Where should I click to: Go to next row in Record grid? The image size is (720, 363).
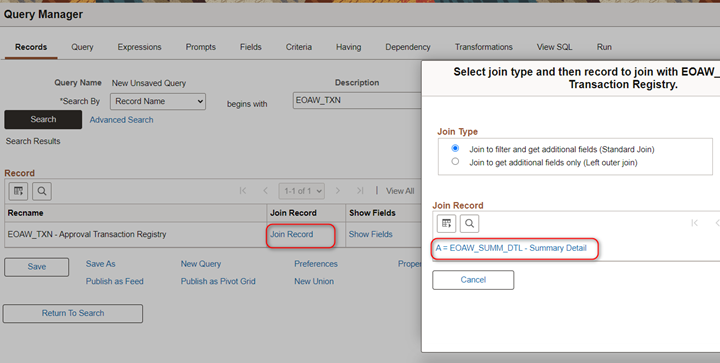point(338,190)
